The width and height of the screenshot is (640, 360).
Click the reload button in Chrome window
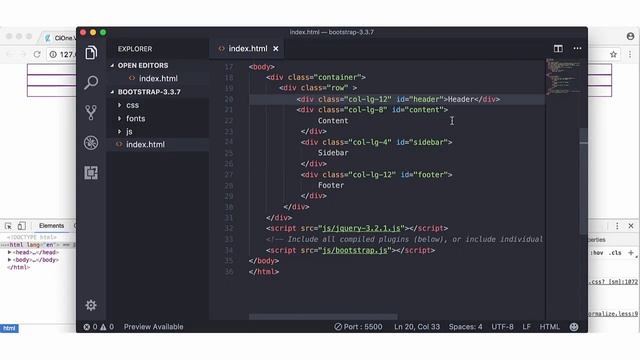[x=37, y=54]
